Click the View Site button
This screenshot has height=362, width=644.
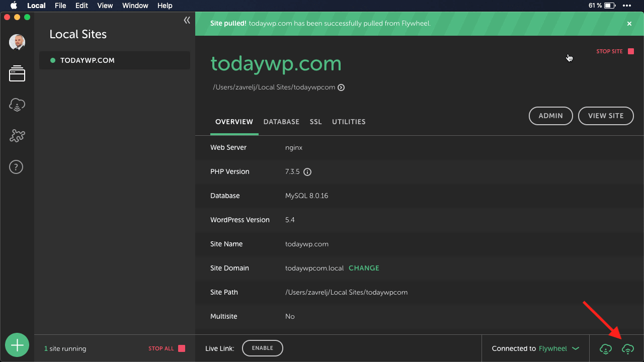coord(606,116)
